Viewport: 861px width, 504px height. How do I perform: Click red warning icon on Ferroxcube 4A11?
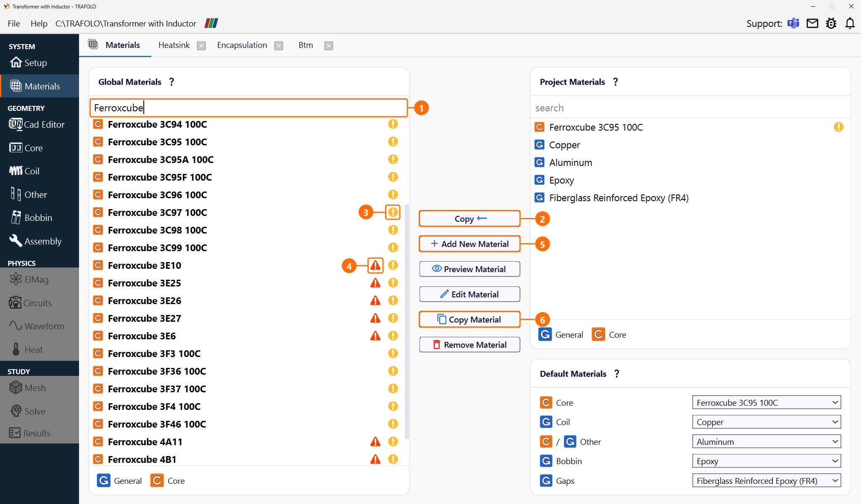click(x=375, y=442)
